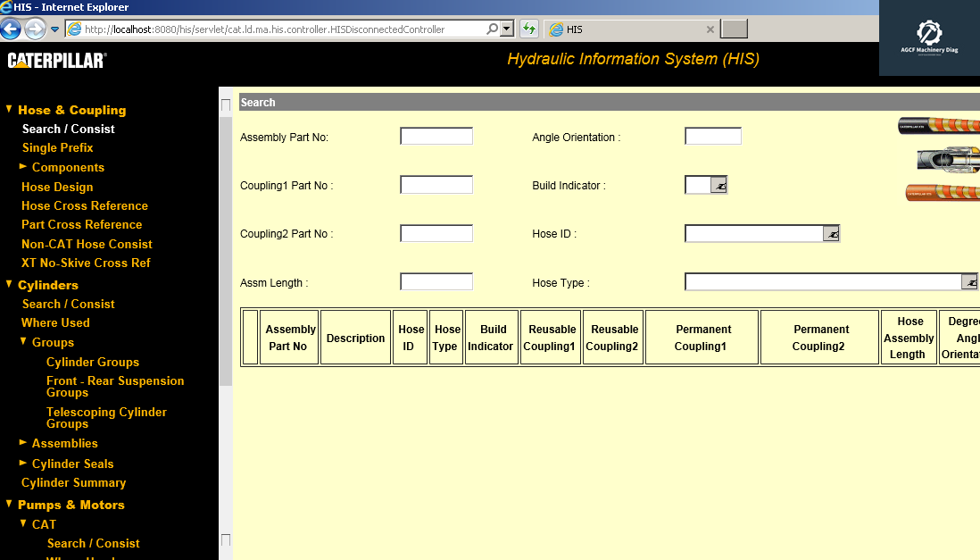
Task: Open Hose Cross Reference link
Action: tap(84, 205)
